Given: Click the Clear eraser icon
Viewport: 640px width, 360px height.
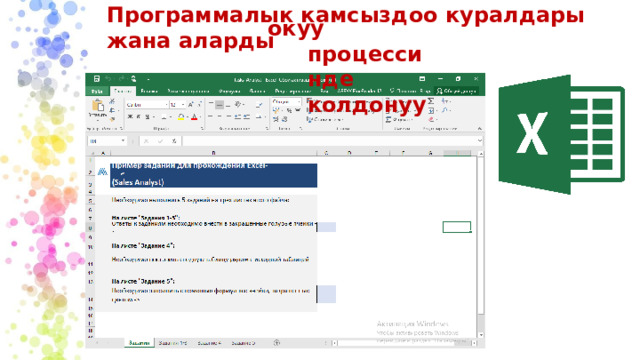Looking at the screenshot, I should (431, 119).
